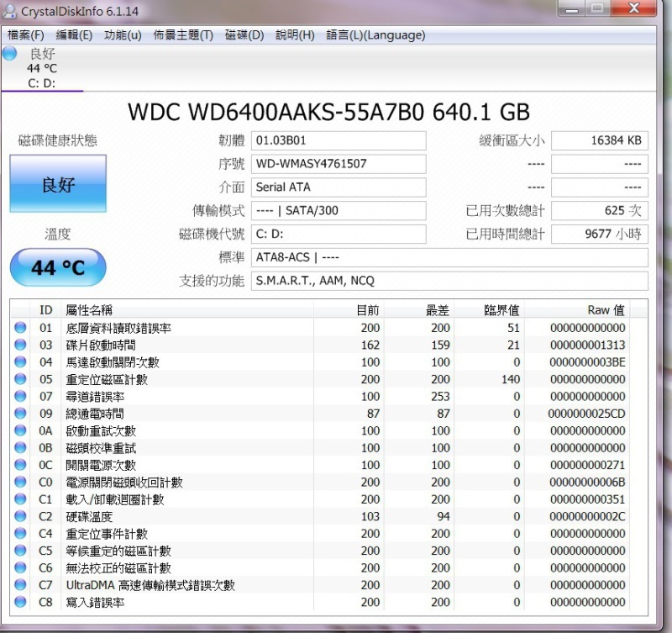The width and height of the screenshot is (672, 633).
Task: Select the 電源關閉磁頭收回計數 attribute name
Action: coord(124,483)
